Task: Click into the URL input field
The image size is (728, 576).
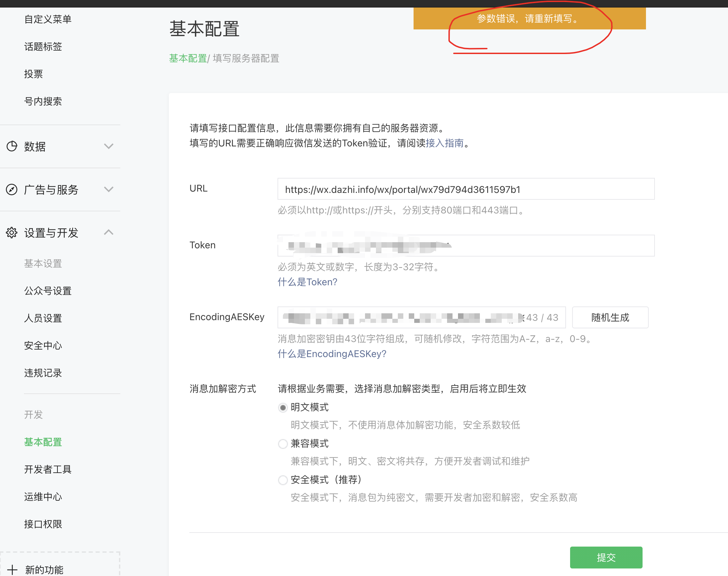Action: pos(466,189)
